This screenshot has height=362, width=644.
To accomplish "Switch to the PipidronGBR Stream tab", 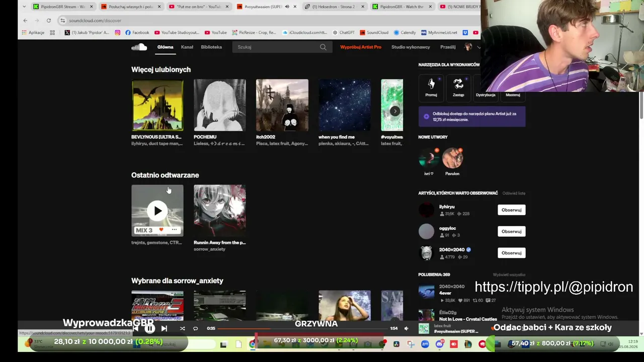I will (63, 7).
